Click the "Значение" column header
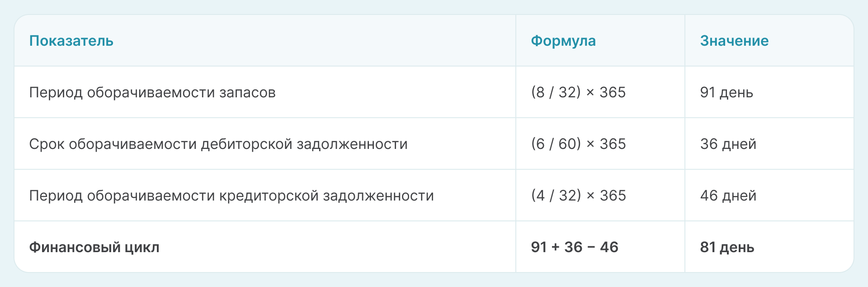868x287 pixels. click(x=734, y=41)
